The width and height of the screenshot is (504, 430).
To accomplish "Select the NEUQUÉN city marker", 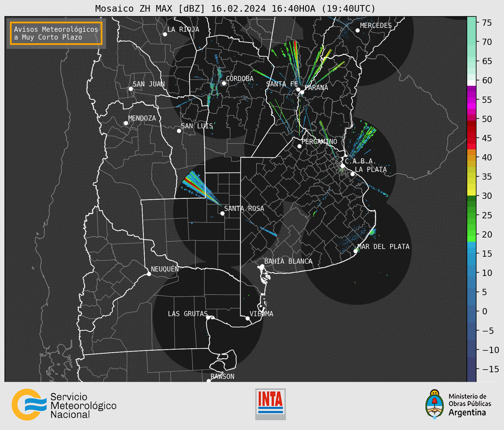I will tap(149, 274).
